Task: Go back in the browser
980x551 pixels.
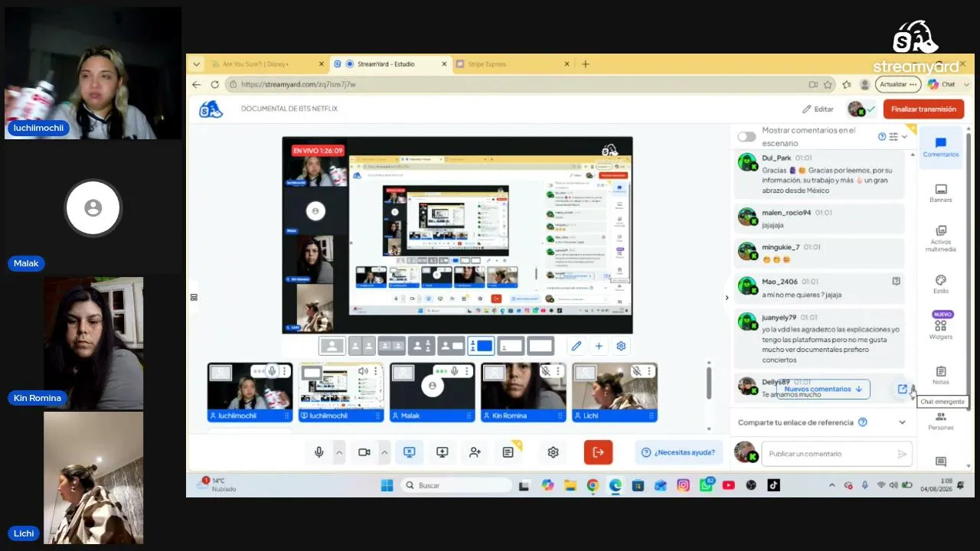Action: [197, 84]
